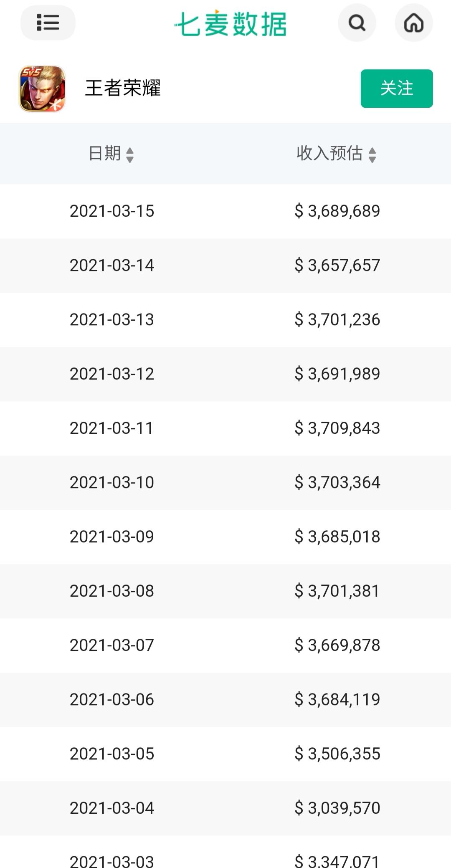
Task: Click revenue value $ 3,506,355
Action: (x=337, y=754)
